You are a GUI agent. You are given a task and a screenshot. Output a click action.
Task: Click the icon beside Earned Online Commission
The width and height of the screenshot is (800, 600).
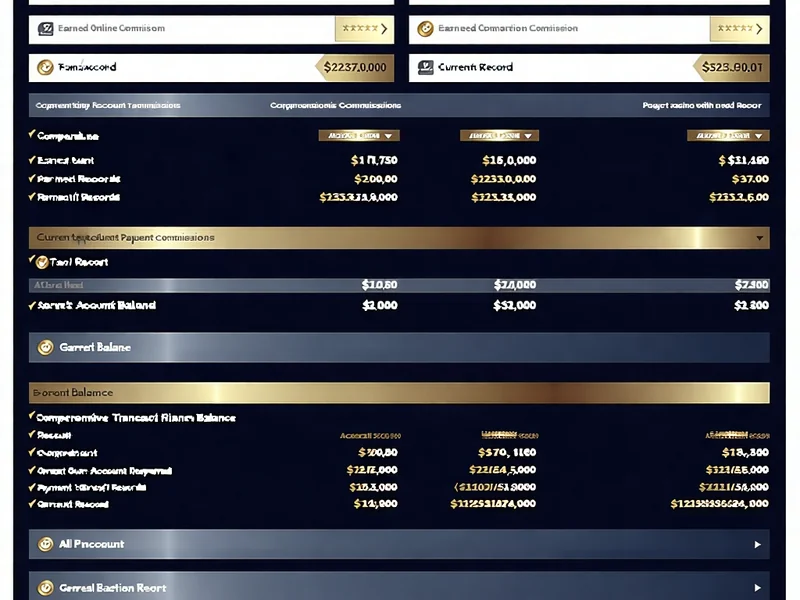pos(45,29)
